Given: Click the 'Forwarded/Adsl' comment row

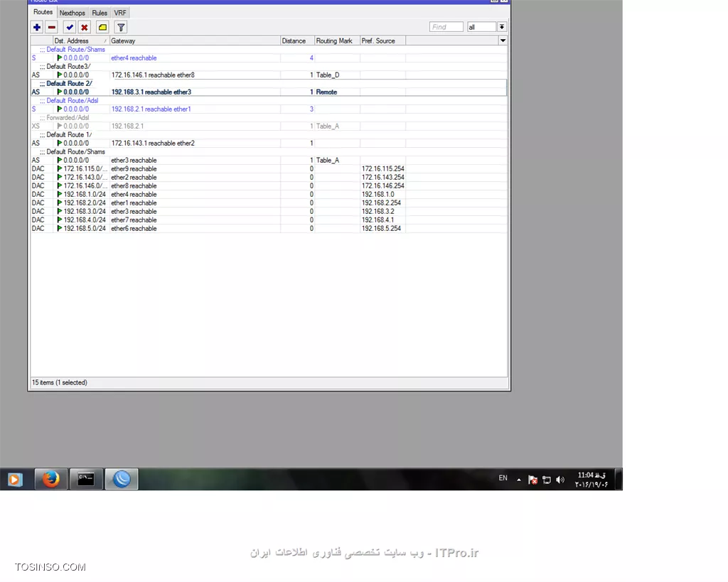Looking at the screenshot, I should pyautogui.click(x=268, y=118).
